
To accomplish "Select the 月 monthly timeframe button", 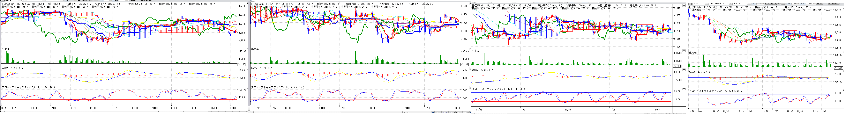I will tap(775, 3).
